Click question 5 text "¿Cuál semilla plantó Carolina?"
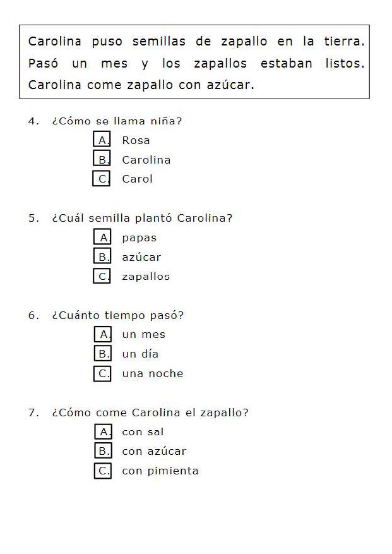Viewport: 392px width, 554px height. [142, 218]
